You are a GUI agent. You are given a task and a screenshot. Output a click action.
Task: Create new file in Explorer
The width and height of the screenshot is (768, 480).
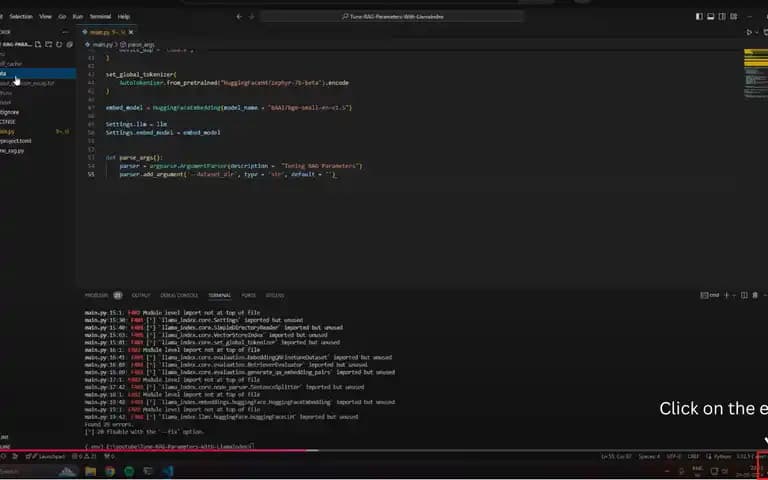coord(38,45)
